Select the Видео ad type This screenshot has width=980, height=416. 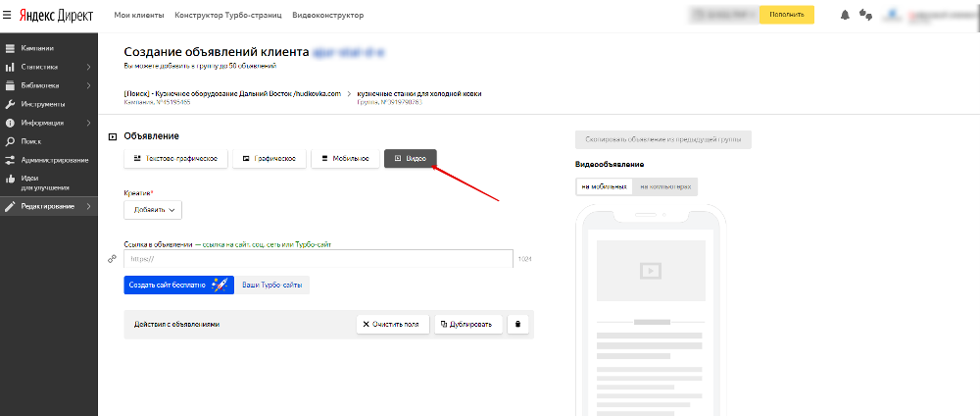(x=410, y=159)
